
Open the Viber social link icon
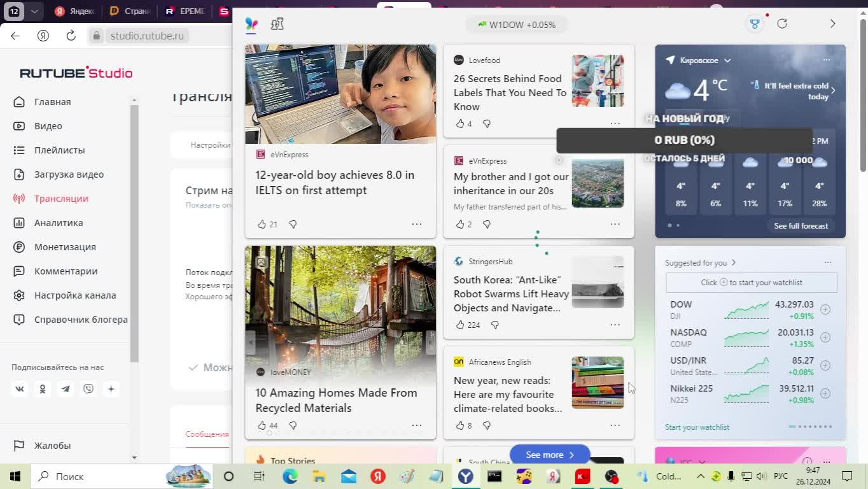click(x=88, y=389)
